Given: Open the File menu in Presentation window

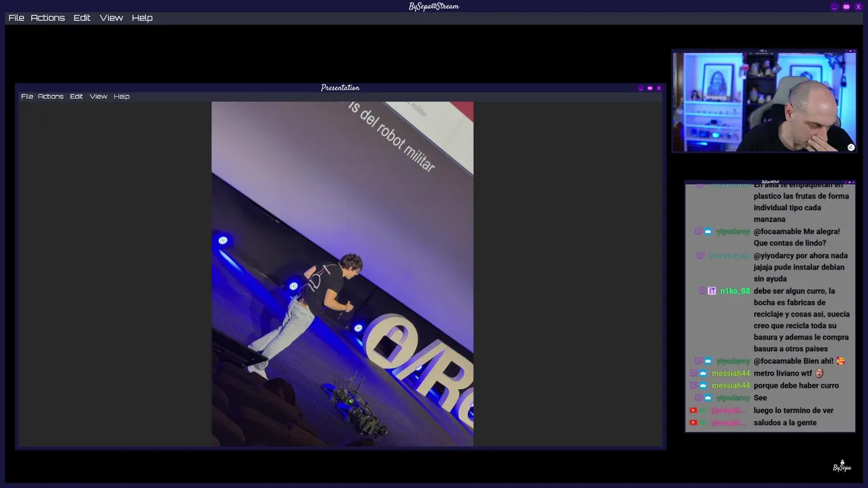Looking at the screenshot, I should click(x=27, y=96).
